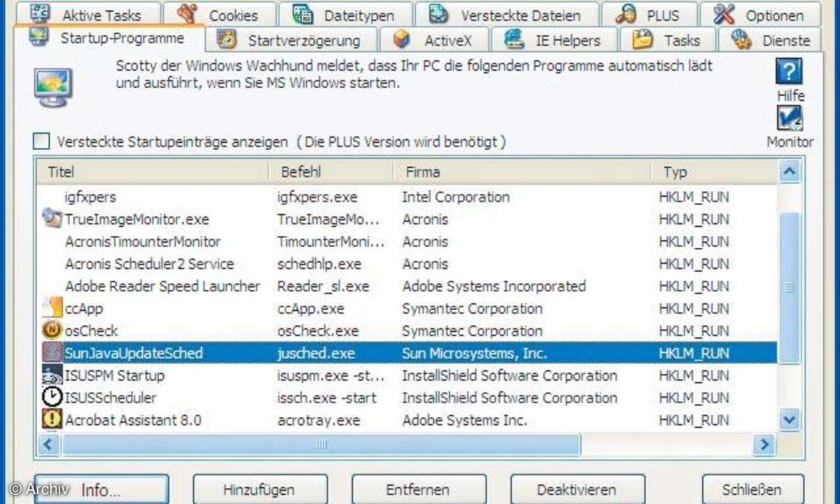Viewport: 840px width, 504px height.
Task: Click the Schließen button
Action: tap(753, 489)
